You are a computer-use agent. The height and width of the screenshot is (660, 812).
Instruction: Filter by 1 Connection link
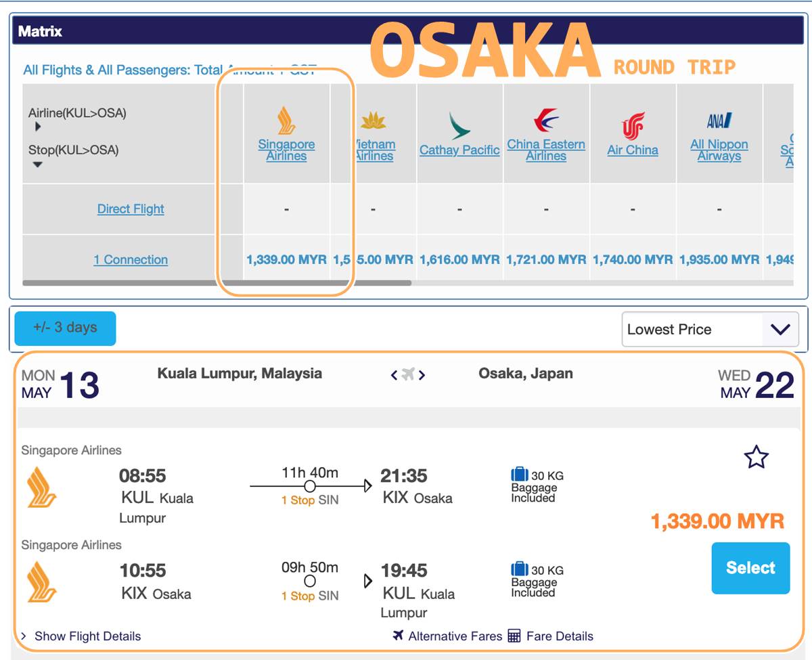(x=131, y=260)
